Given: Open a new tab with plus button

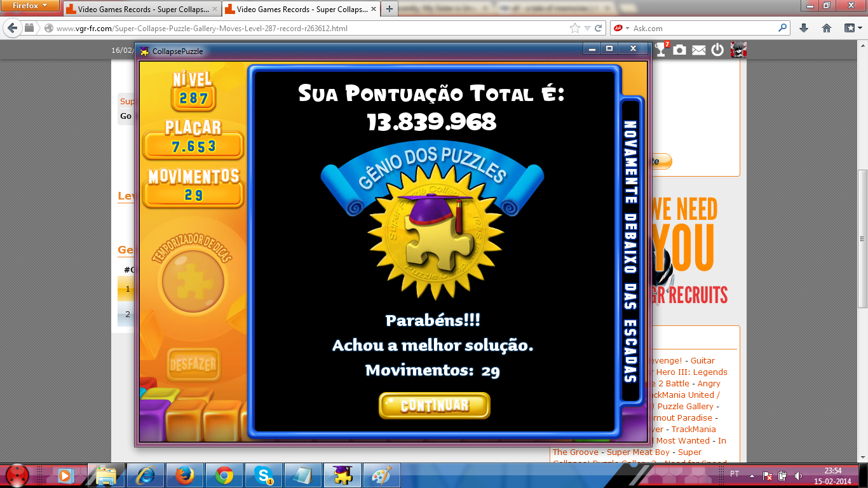Looking at the screenshot, I should point(390,9).
